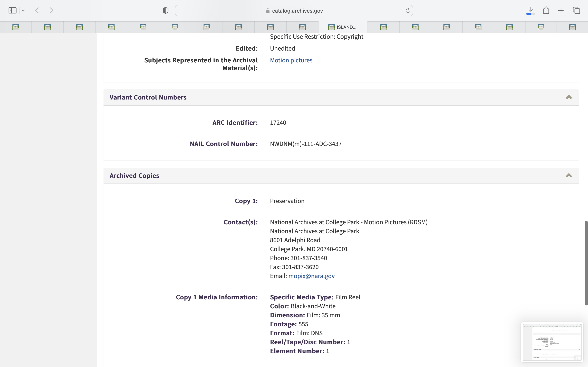Reload the catalog.archives.gov page
Screen dimensions: 588x367
[408, 10]
